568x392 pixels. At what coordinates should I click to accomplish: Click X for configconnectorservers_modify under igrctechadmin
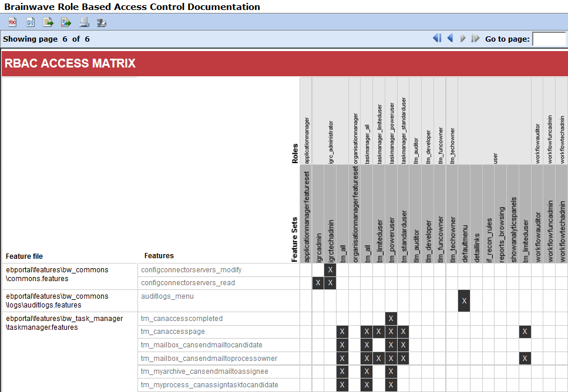[x=330, y=270]
